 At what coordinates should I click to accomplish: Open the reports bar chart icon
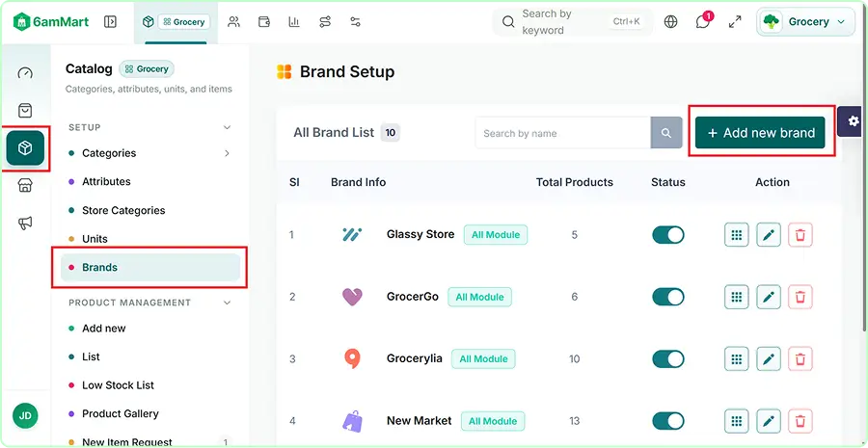294,22
